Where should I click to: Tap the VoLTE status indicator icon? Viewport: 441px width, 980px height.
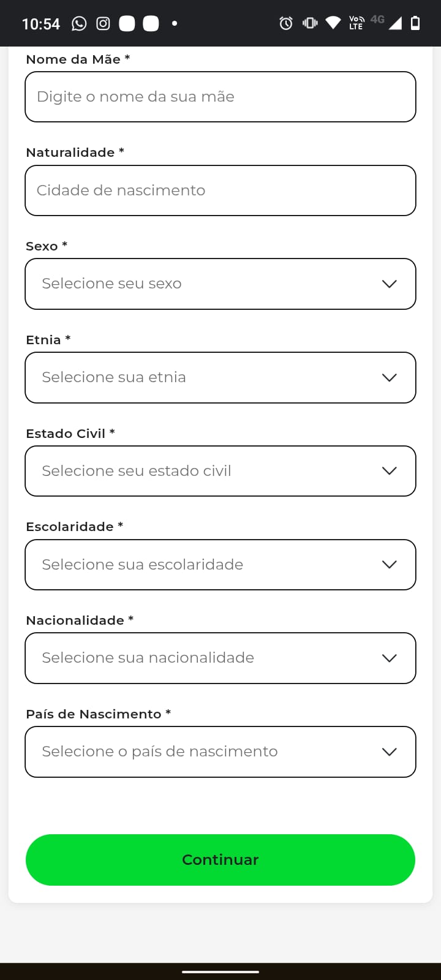click(356, 23)
